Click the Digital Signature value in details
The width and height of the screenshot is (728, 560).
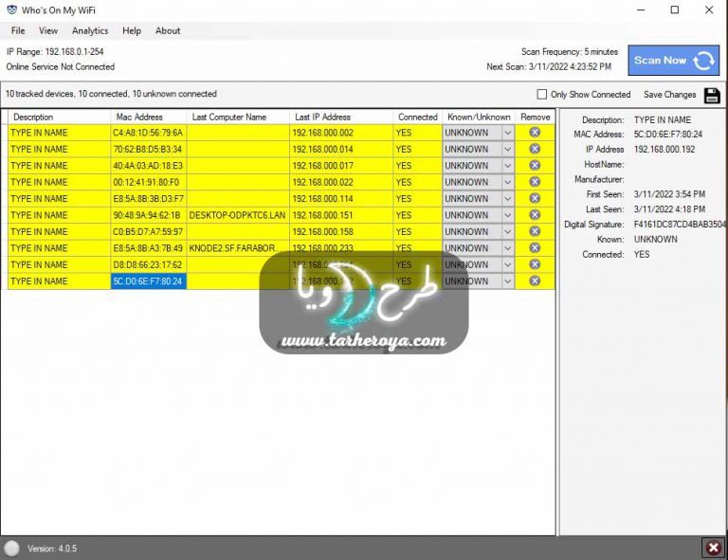tap(680, 224)
